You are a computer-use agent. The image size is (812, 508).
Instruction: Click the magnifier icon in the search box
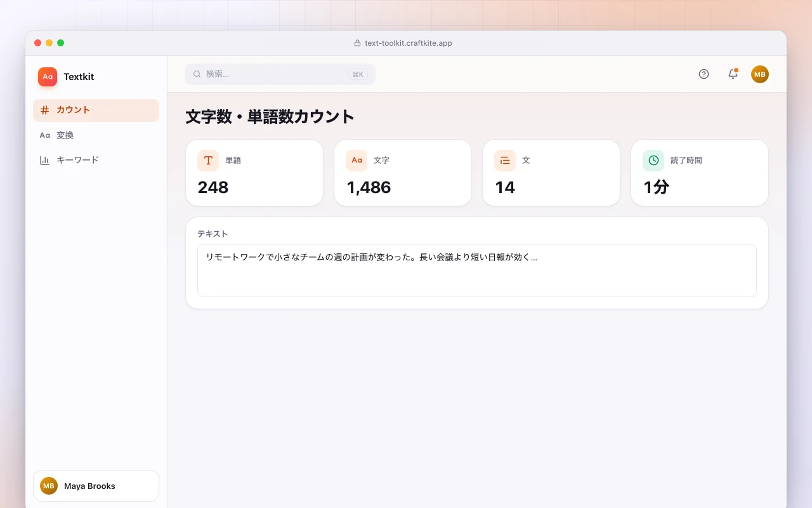tap(197, 74)
